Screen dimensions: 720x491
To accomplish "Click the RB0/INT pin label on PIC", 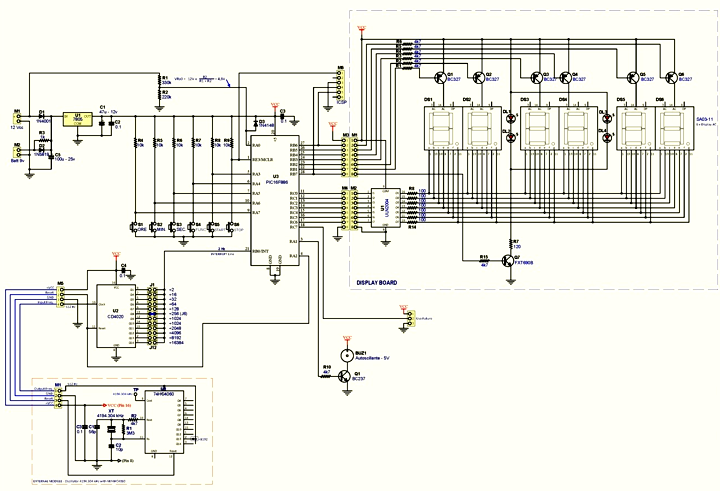I will tap(260, 251).
